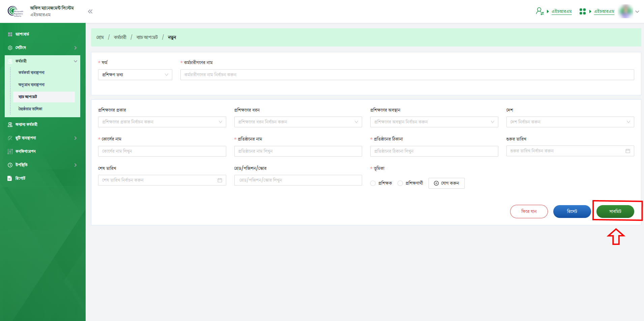Screen dimensions: 644x321
Task: Click the ফিরে যান button
Action: pyautogui.click(x=529, y=212)
